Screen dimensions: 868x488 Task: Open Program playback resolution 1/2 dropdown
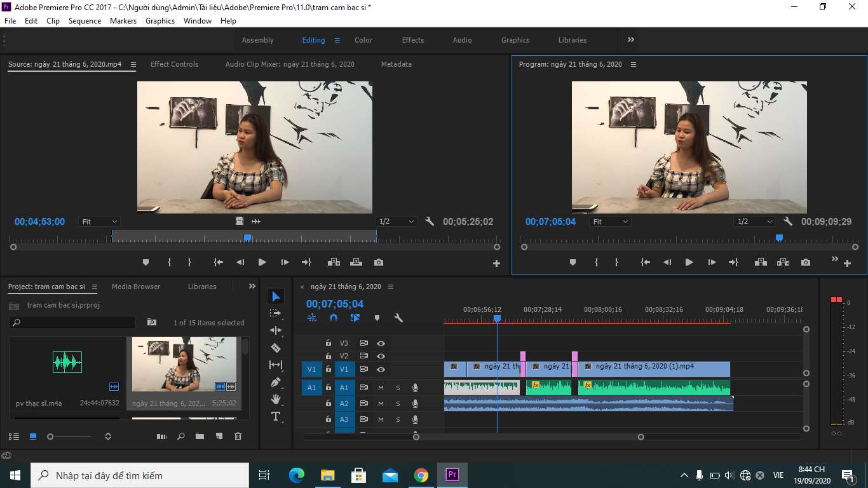coord(754,222)
